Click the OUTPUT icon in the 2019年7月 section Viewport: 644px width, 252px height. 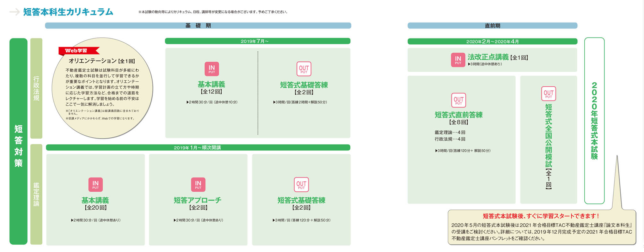click(x=304, y=69)
